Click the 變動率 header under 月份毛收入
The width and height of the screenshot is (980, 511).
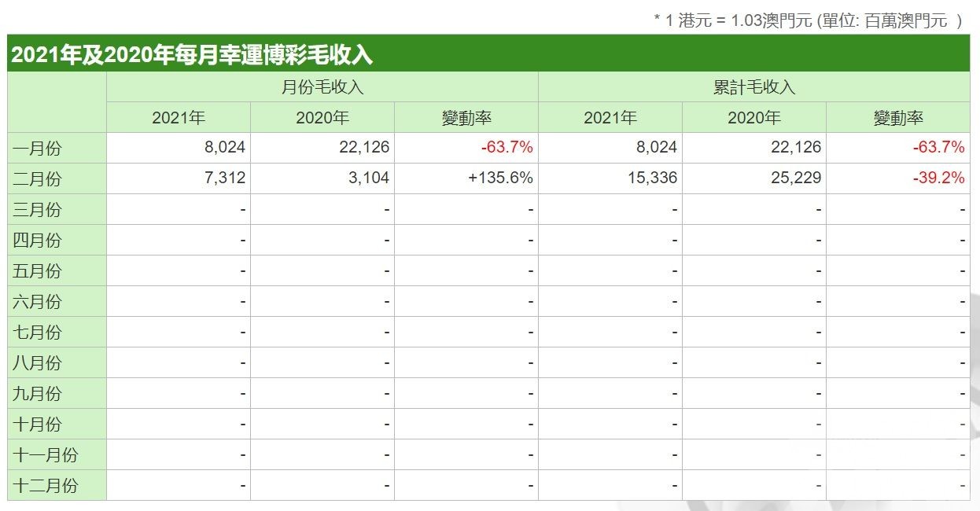(x=466, y=118)
